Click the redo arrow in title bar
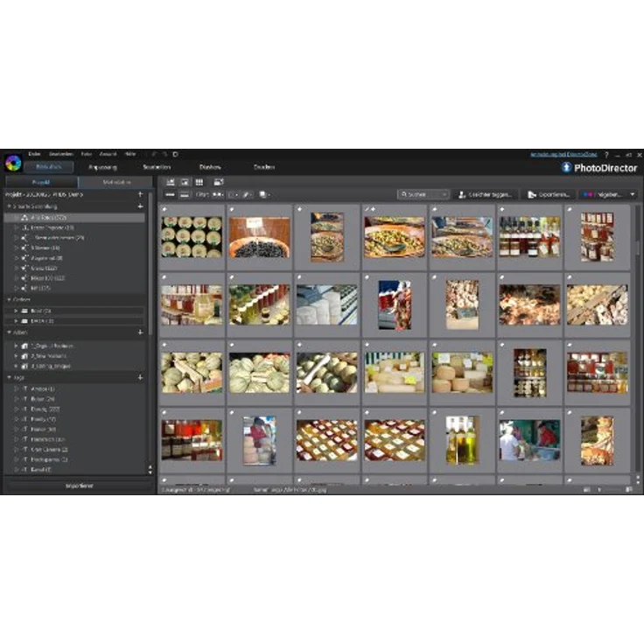 [164, 154]
